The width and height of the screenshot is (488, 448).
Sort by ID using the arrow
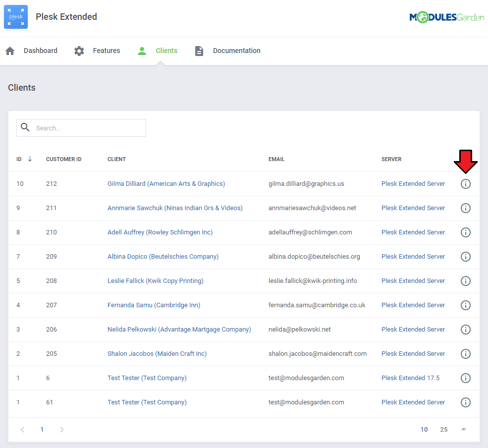30,159
